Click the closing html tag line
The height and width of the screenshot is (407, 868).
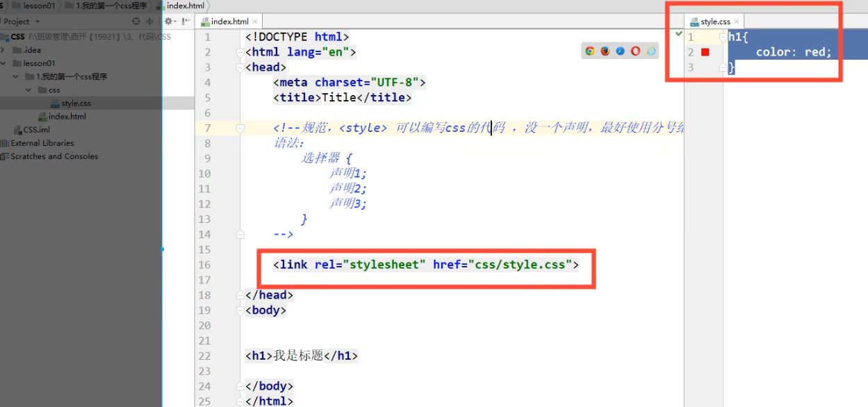click(270, 401)
